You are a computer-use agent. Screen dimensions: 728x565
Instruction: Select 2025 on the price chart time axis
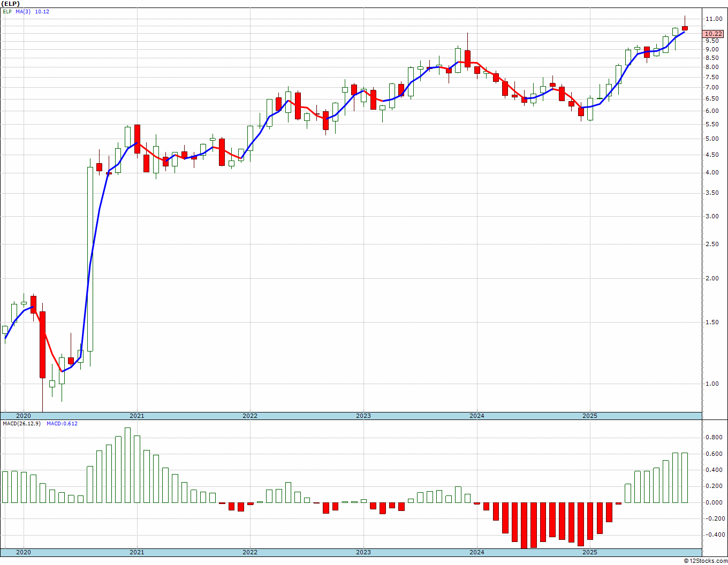[x=590, y=416]
